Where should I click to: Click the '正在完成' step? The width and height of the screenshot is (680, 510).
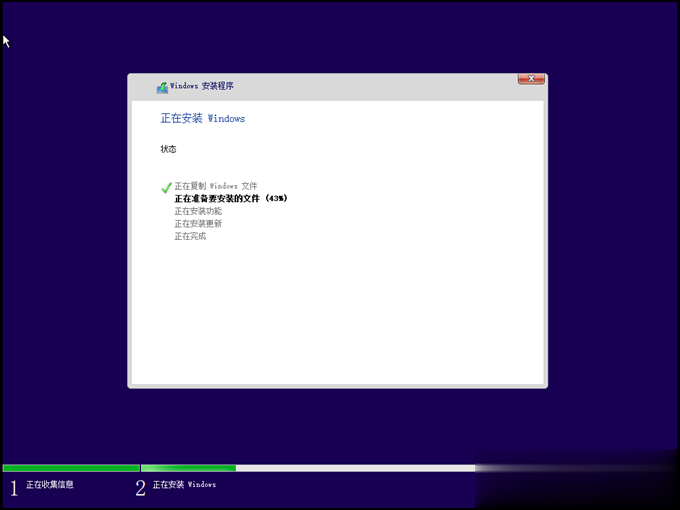coord(190,236)
